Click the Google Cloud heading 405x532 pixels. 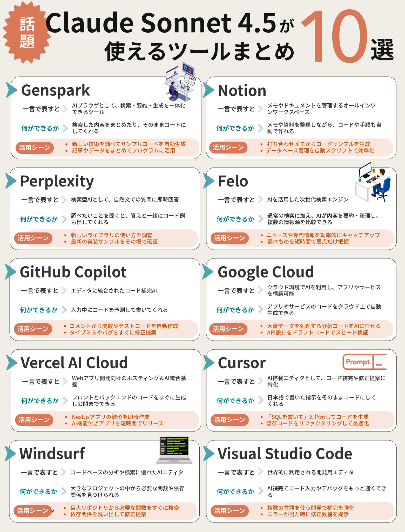point(266,272)
